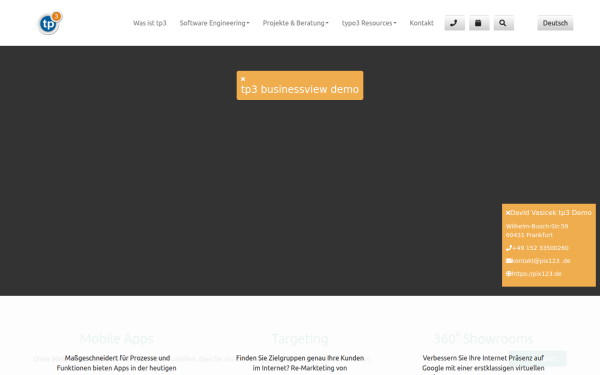Click the phone number +49 152 33500260
This screenshot has height=375, width=600.
[x=540, y=248]
